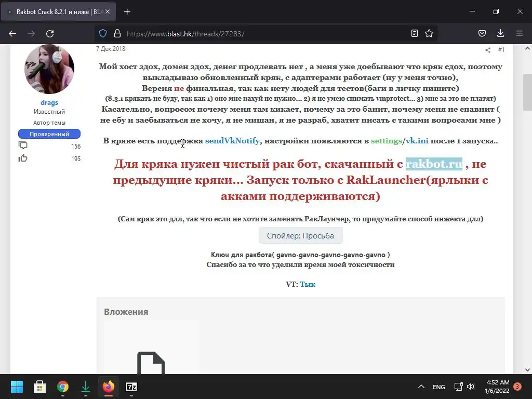Click the settings green text

[387, 141]
